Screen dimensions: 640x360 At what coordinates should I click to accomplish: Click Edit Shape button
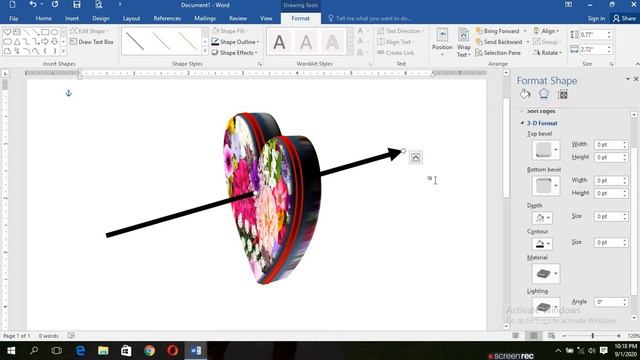[89, 31]
